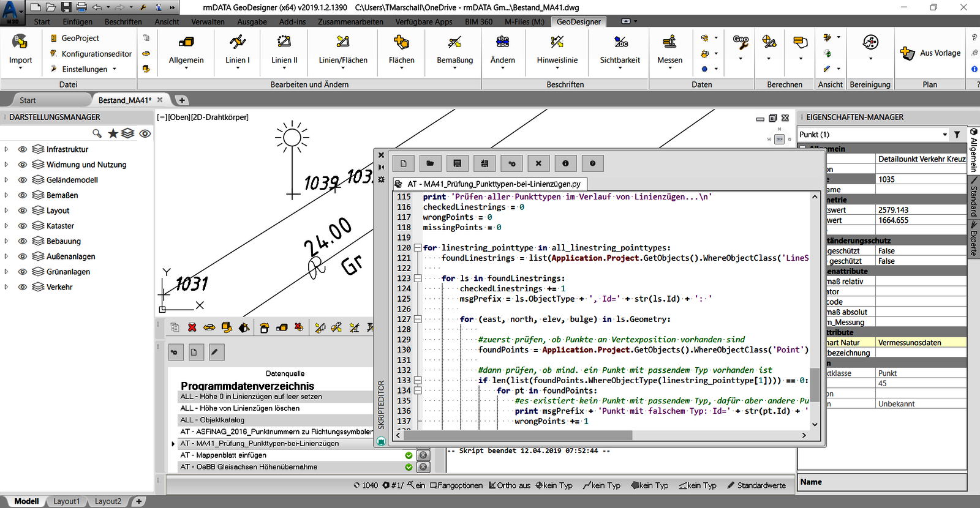Click the info icon in script editor
Screen dimensions: 980x508
click(x=565, y=163)
